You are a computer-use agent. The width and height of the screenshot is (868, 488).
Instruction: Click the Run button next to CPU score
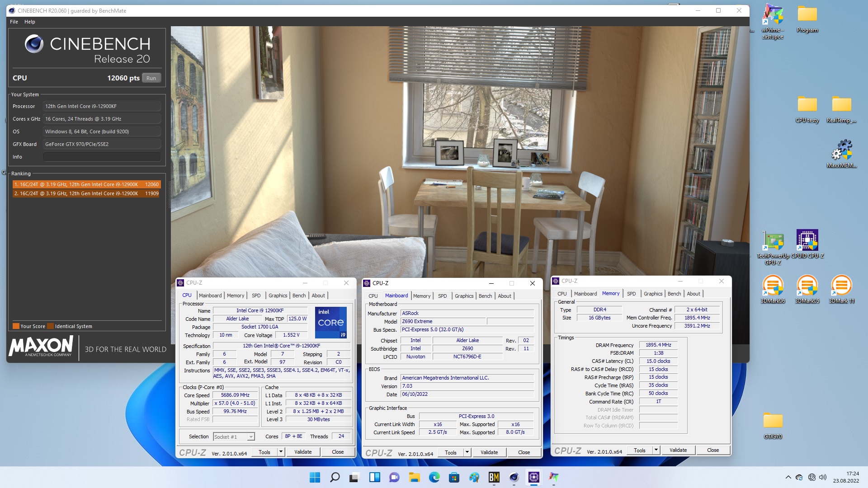click(x=151, y=78)
